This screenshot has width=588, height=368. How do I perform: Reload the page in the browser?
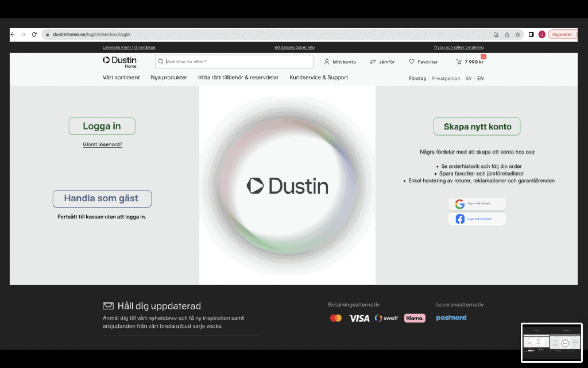pyautogui.click(x=34, y=34)
